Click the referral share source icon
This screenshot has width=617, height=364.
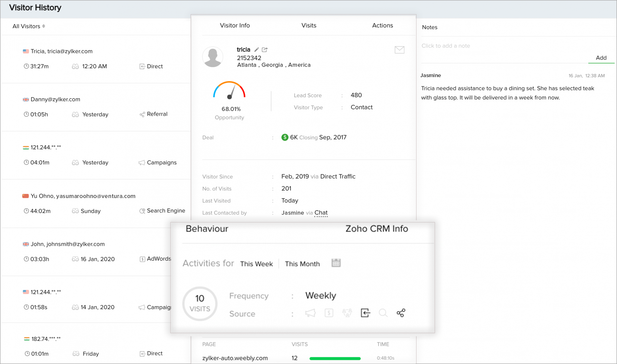(401, 313)
